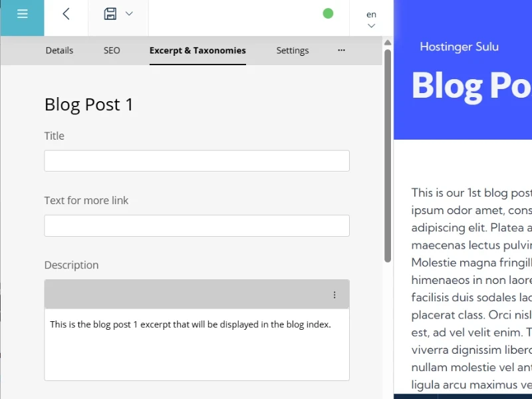This screenshot has height=399, width=532.
Task: Go to the Settings tab
Action: click(293, 51)
